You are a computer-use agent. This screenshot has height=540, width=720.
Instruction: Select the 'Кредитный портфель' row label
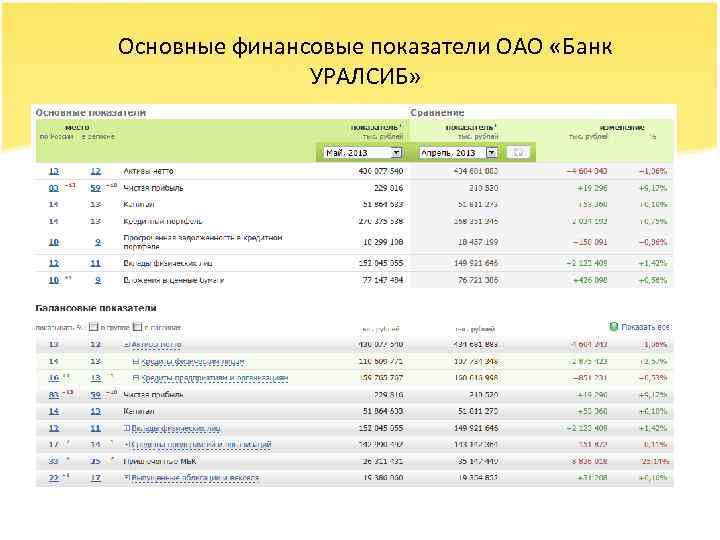pyautogui.click(x=163, y=221)
